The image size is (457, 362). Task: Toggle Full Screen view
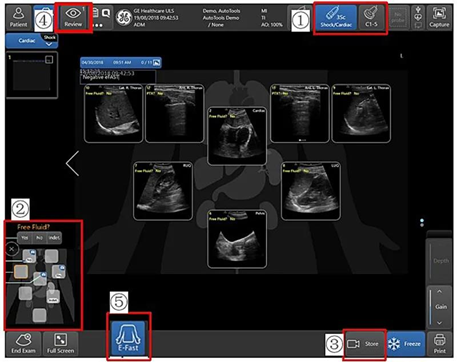60,343
